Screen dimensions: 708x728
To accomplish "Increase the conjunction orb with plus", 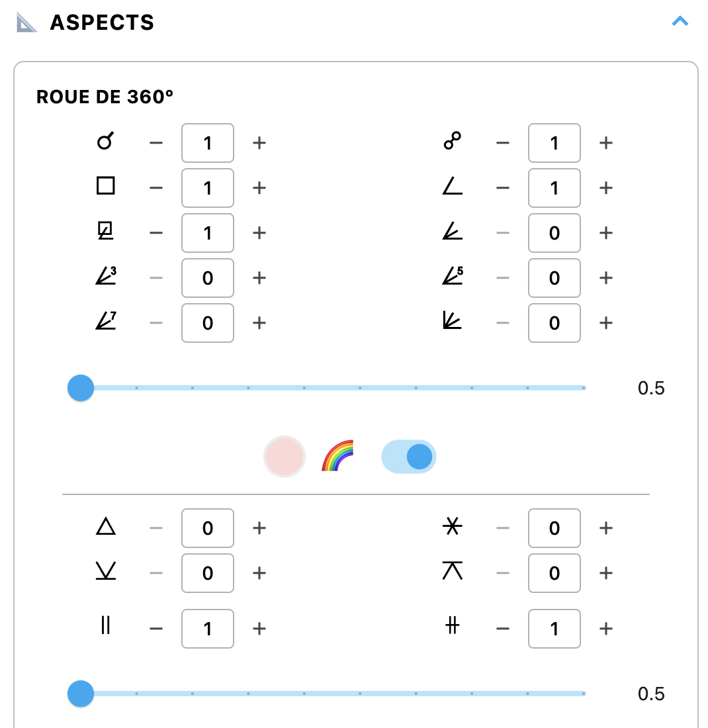I will coord(259,143).
